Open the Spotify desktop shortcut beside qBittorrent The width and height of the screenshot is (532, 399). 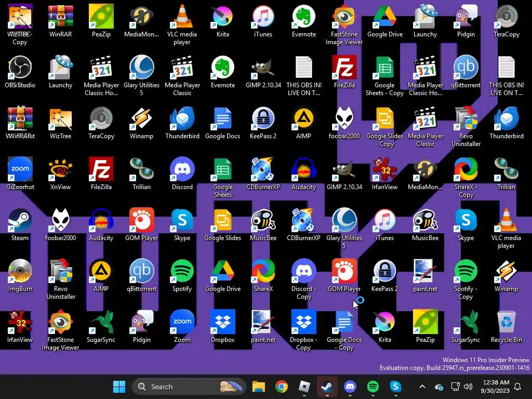(x=182, y=275)
